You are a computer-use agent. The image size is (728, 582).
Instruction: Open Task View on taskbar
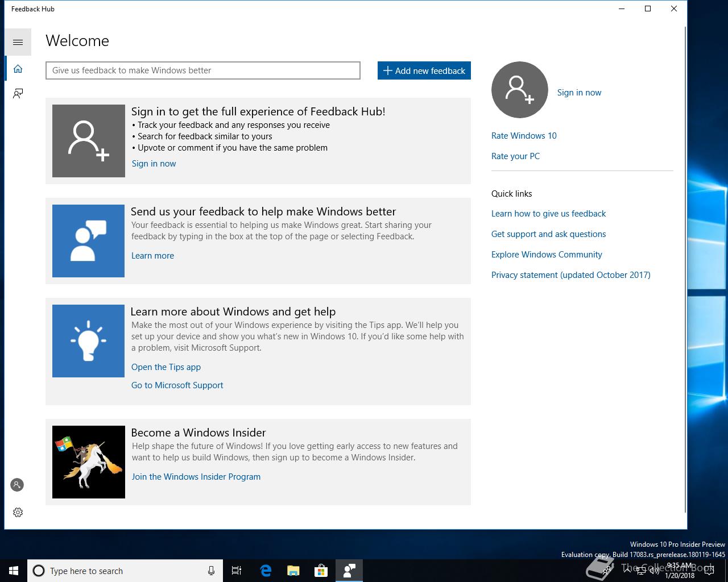click(x=237, y=571)
